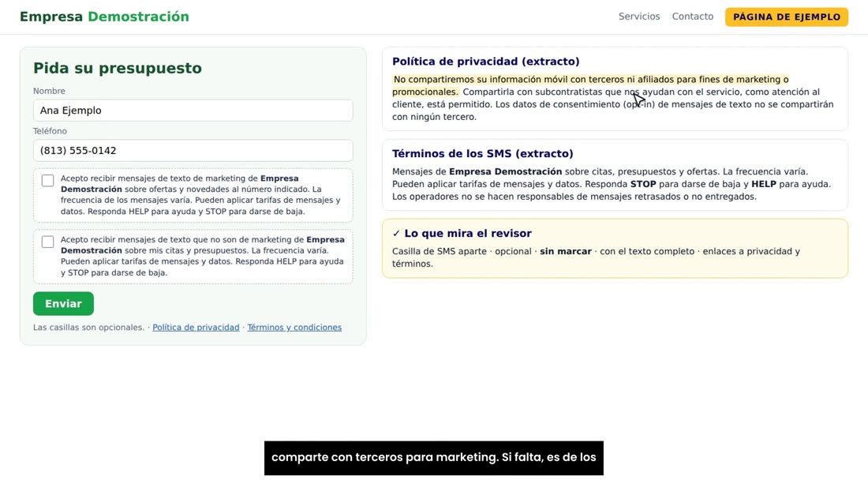This screenshot has width=868, height=488.
Task: Click the Términos de los SMS (extracto) heading
Action: (x=483, y=153)
